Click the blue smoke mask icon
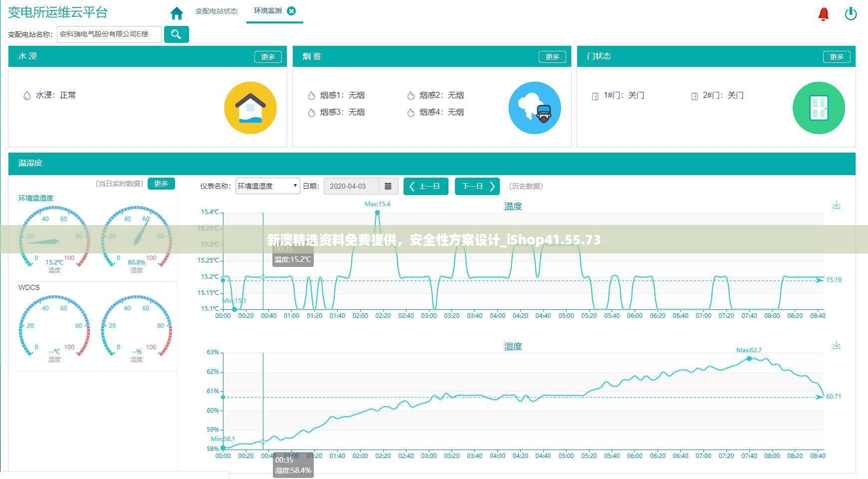The width and height of the screenshot is (868, 479). (535, 108)
